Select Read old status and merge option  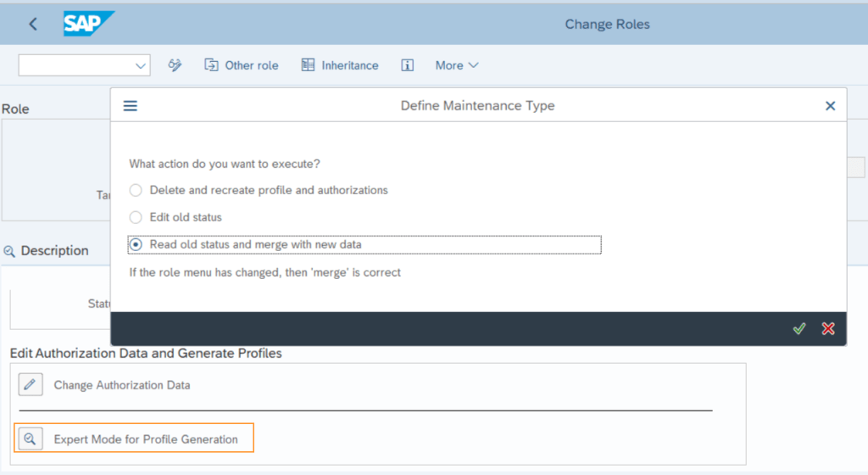(136, 244)
